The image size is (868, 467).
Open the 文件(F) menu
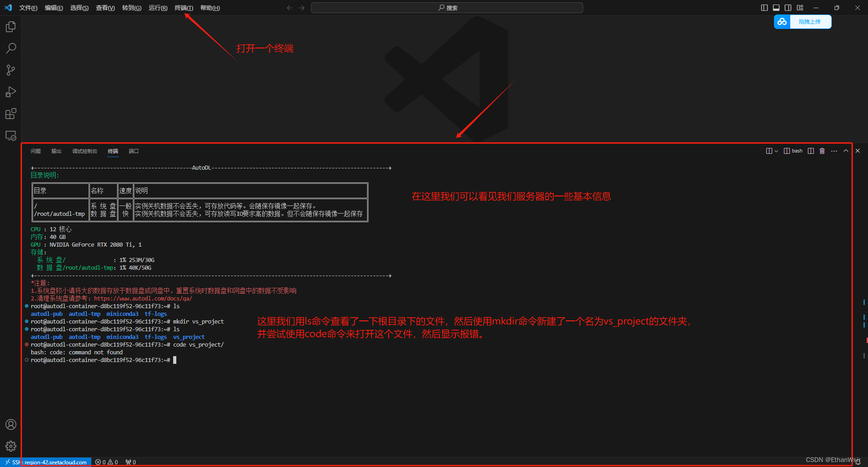(28, 8)
